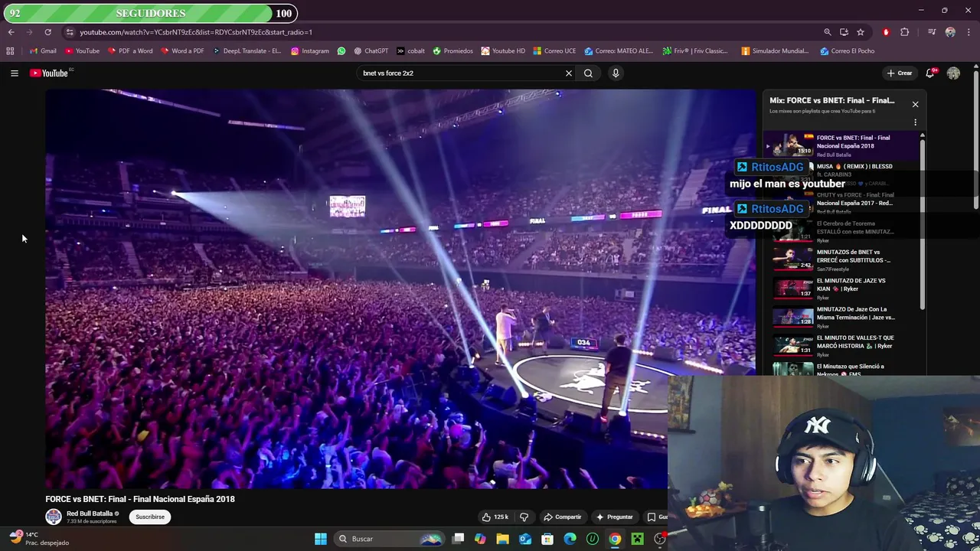Open the cobalt bookmark
The image size is (980, 551).
410,51
